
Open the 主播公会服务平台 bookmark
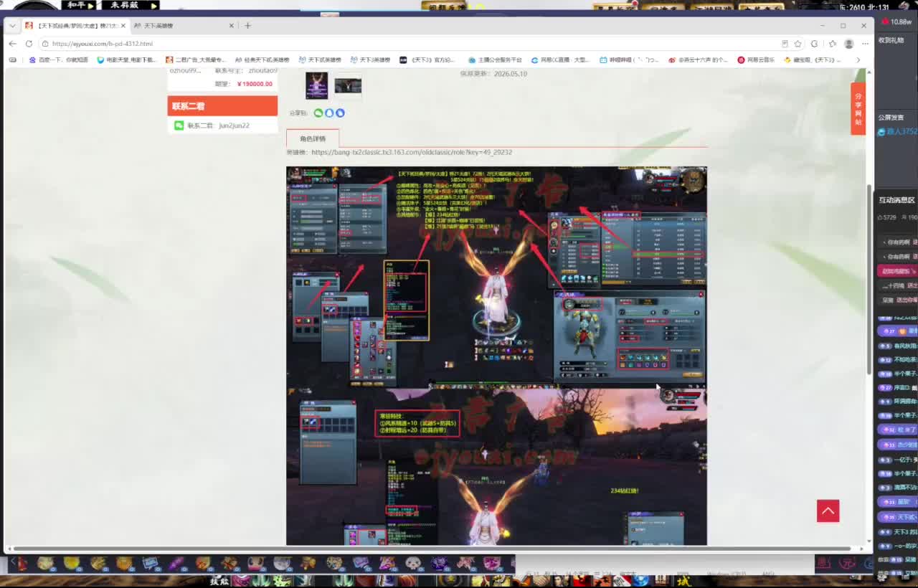(495, 60)
